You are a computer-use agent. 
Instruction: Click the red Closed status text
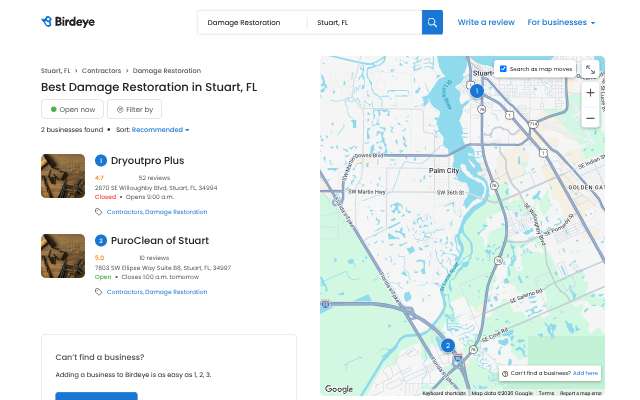(105, 197)
